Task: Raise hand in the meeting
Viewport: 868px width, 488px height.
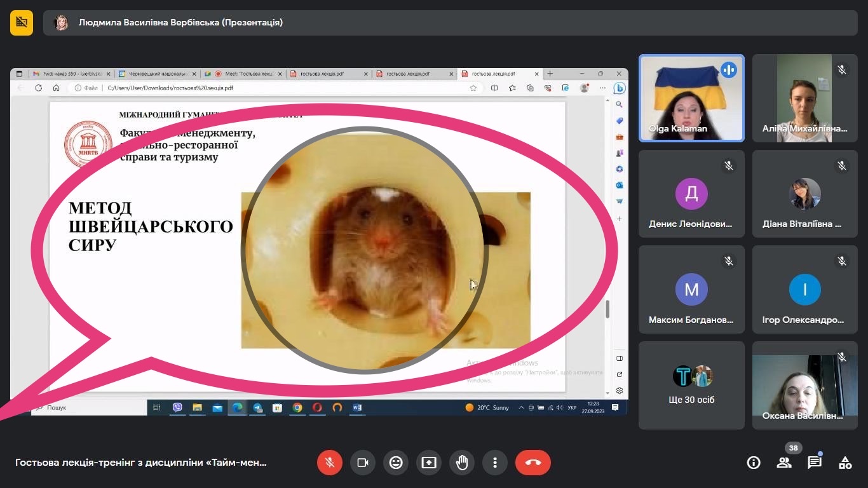Action: 462,463
